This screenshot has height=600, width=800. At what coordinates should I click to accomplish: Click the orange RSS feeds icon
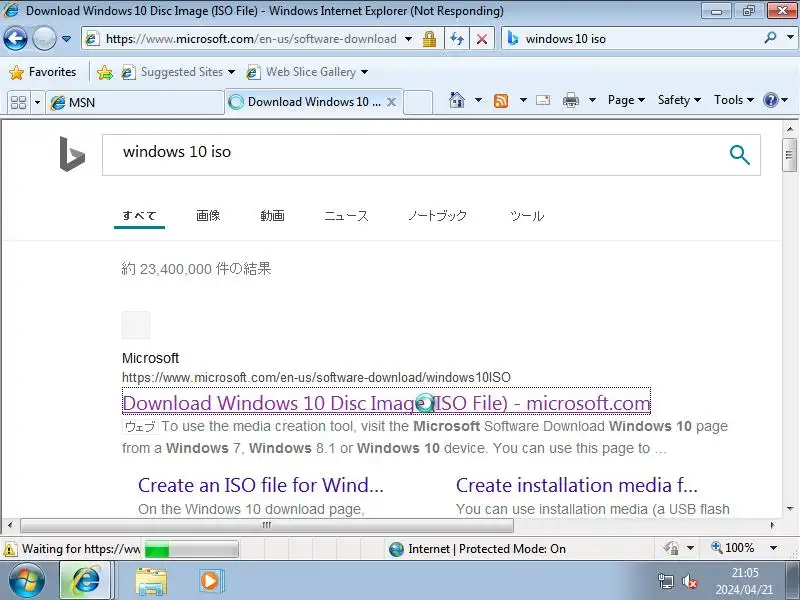click(501, 101)
